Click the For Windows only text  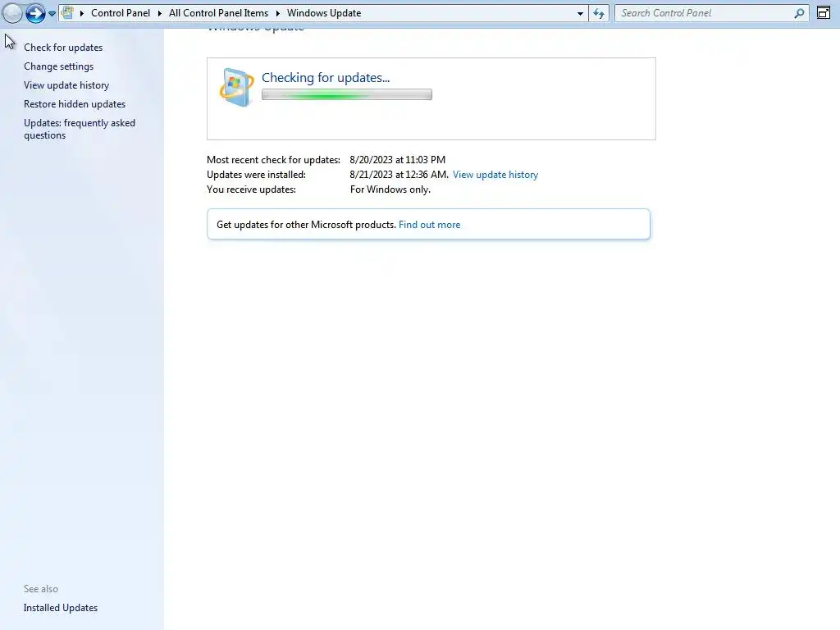coord(390,189)
